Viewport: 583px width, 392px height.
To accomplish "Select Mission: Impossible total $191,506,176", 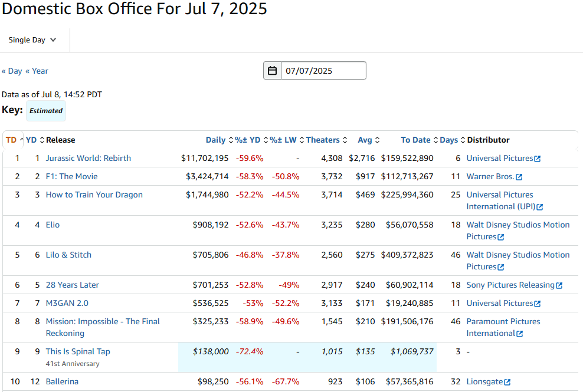I will (x=407, y=321).
